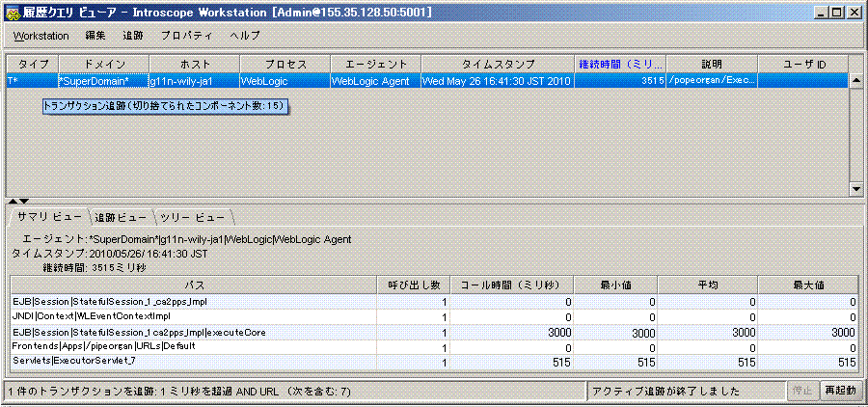Screen dimensions: 868x407
Task: Click the タイムスタンプ 2010/05/26 summary line
Action: point(109,255)
